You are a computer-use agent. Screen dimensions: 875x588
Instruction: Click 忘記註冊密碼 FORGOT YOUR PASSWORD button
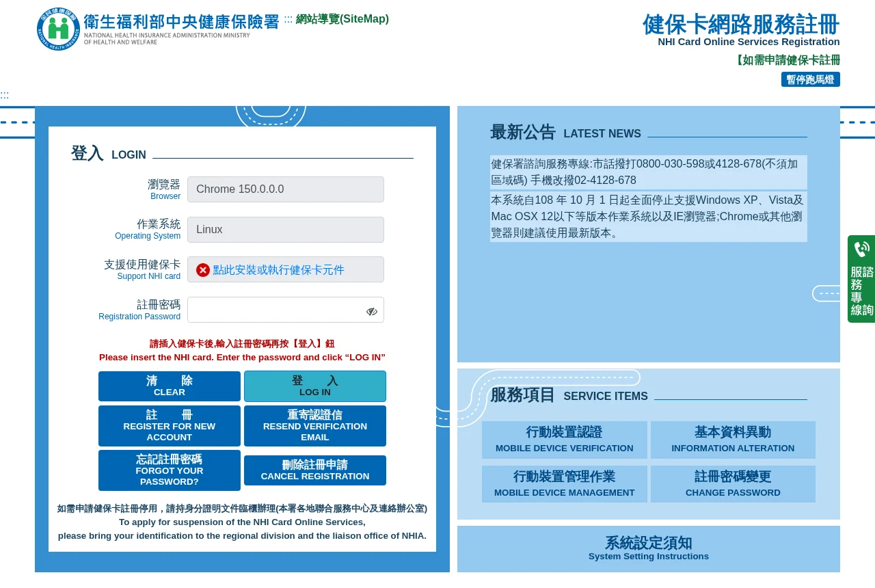(x=170, y=470)
